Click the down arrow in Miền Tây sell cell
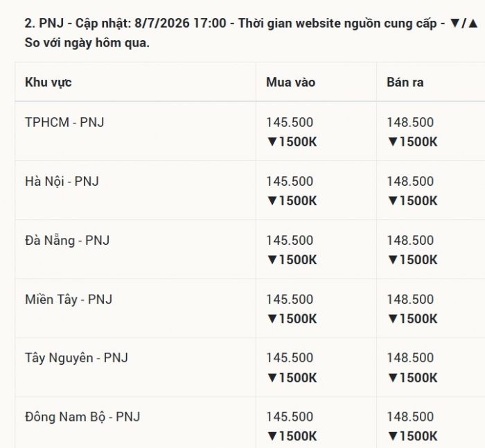This screenshot has height=448, width=485. (393, 319)
